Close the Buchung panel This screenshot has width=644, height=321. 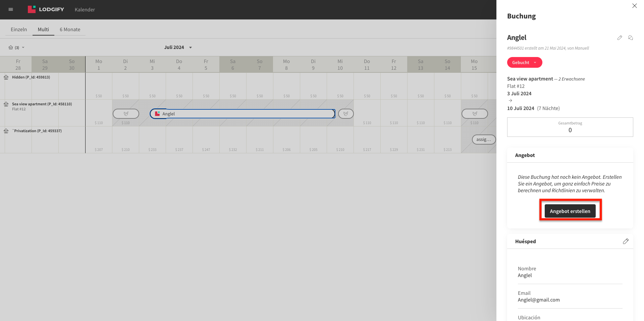click(634, 6)
